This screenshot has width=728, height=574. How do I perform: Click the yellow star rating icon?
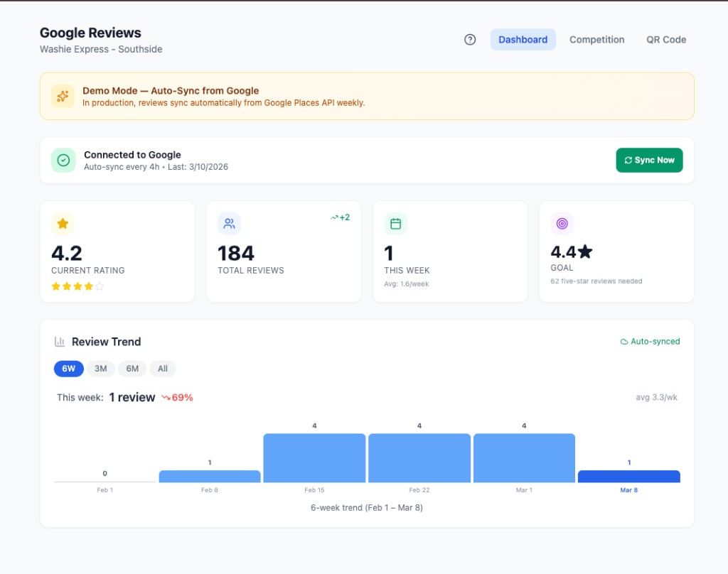pyautogui.click(x=63, y=224)
